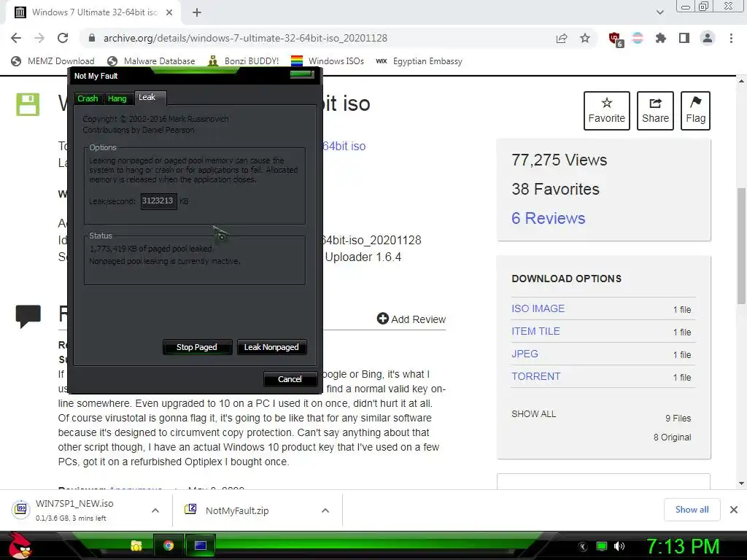This screenshot has height=560, width=747.
Task: Click the Add Review plus link
Action: 411,319
